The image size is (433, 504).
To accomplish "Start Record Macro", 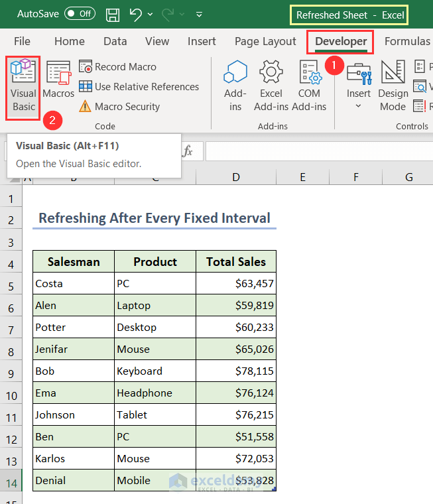I will [x=118, y=67].
